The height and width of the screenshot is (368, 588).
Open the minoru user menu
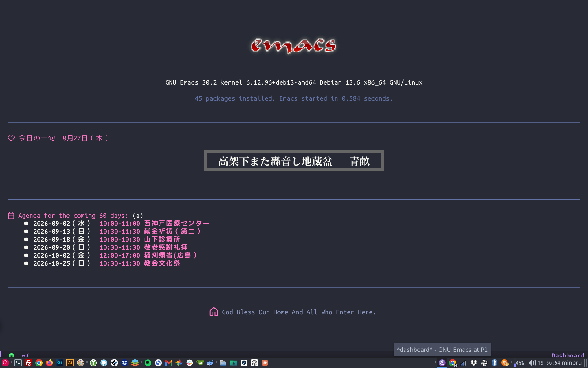[x=571, y=363]
